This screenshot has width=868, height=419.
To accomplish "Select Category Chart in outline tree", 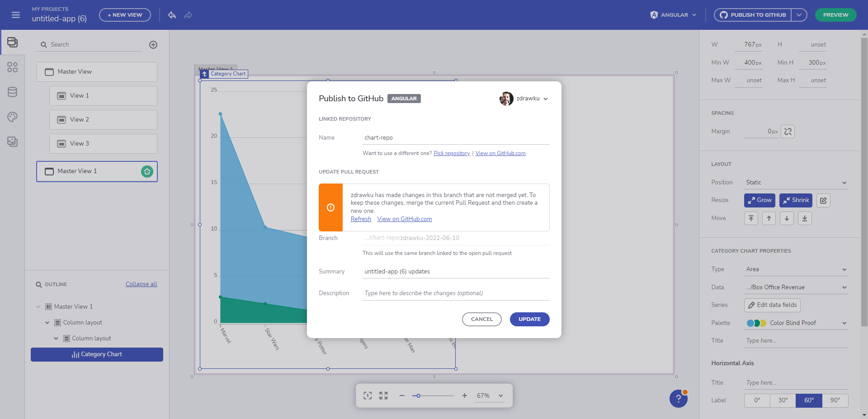I will [x=97, y=354].
